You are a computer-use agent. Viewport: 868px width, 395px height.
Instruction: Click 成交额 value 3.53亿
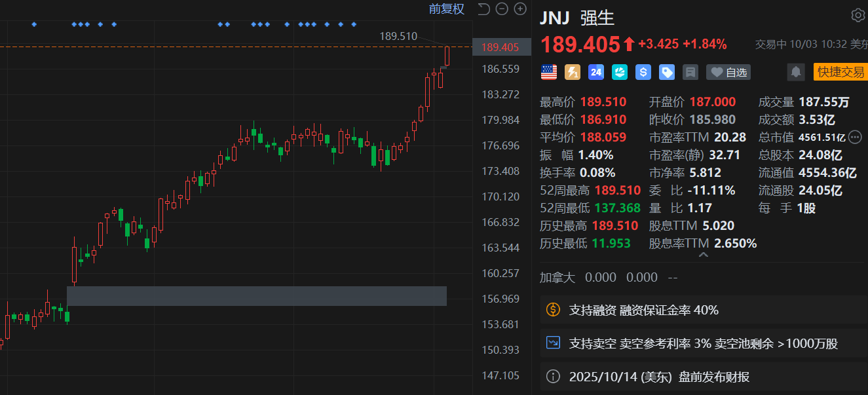coord(817,120)
